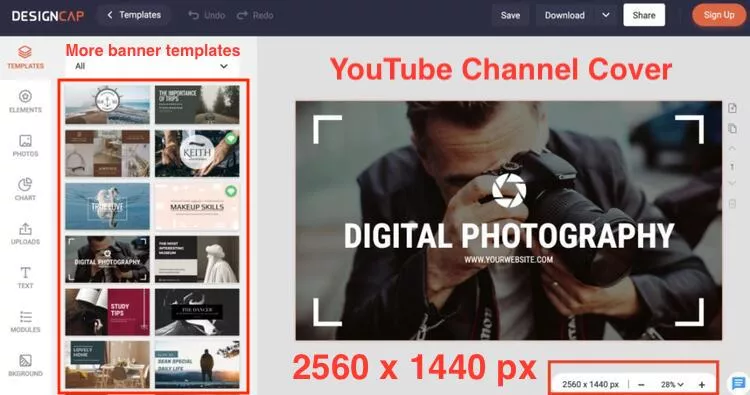The width and height of the screenshot is (750, 395).
Task: Click the green premium badge on Keith template
Action: pyautogui.click(x=231, y=139)
